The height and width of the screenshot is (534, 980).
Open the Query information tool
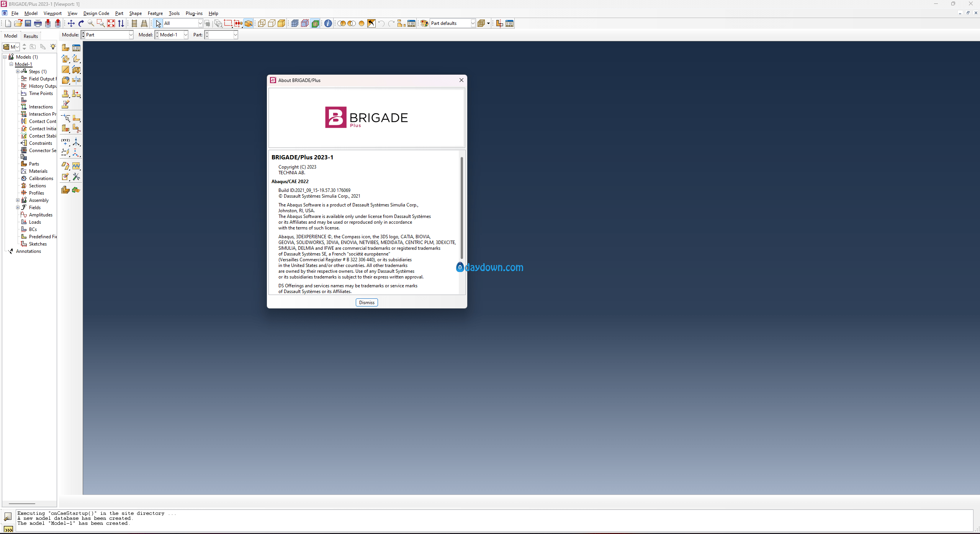328,23
